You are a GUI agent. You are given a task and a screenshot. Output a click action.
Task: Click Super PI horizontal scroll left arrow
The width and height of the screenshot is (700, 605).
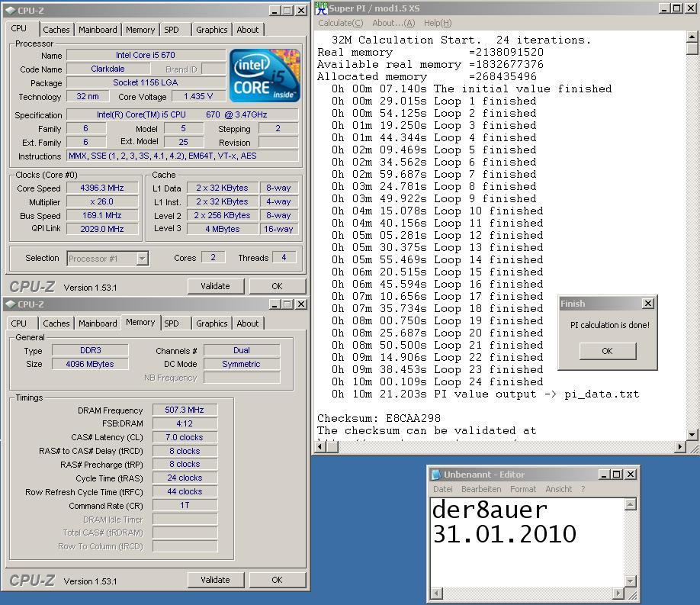click(x=321, y=446)
